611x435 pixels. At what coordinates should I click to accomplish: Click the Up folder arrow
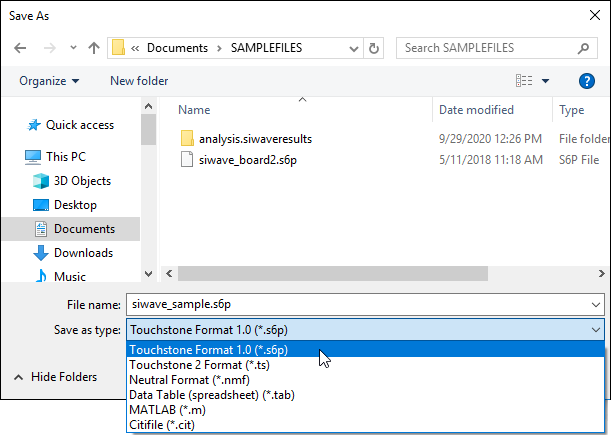pos(93,48)
